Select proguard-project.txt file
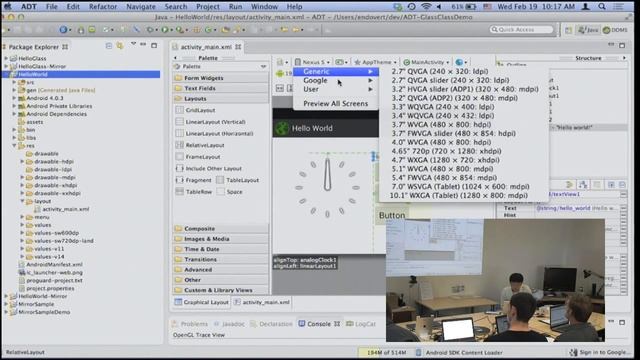640x360 pixels. point(54,280)
